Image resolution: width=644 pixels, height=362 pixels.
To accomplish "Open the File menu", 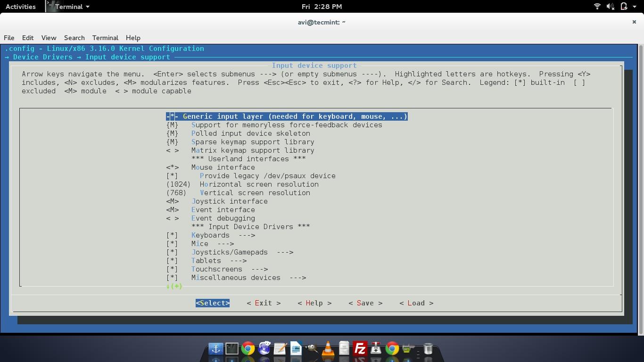I will (9, 38).
